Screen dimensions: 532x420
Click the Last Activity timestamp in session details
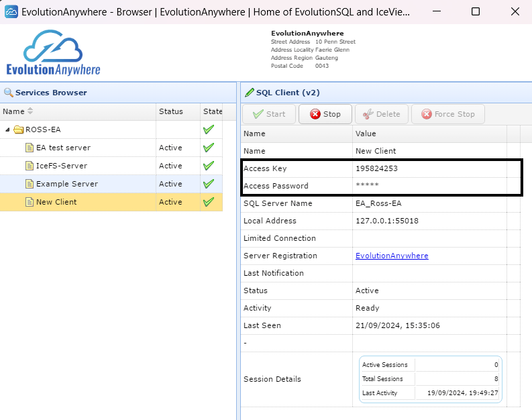click(x=463, y=393)
